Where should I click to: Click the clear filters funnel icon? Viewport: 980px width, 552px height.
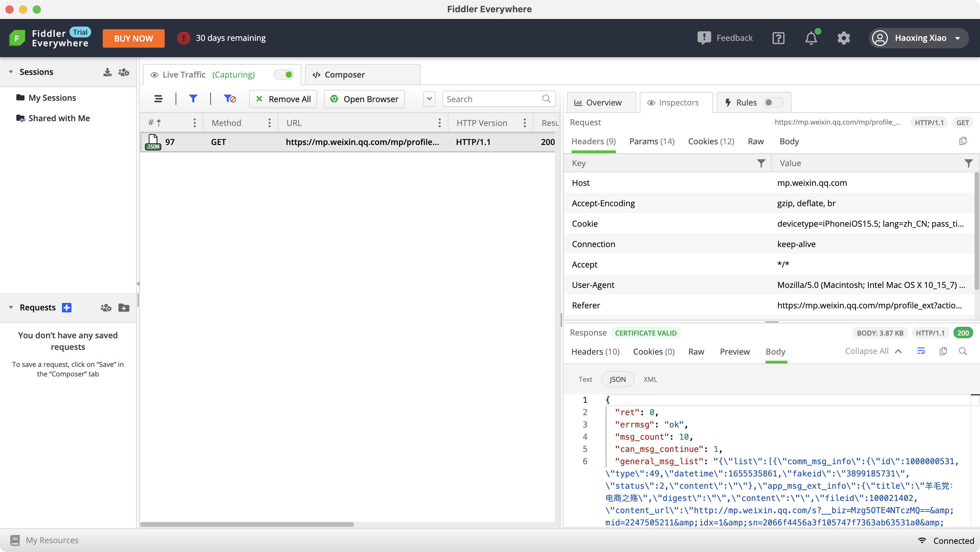(x=230, y=99)
